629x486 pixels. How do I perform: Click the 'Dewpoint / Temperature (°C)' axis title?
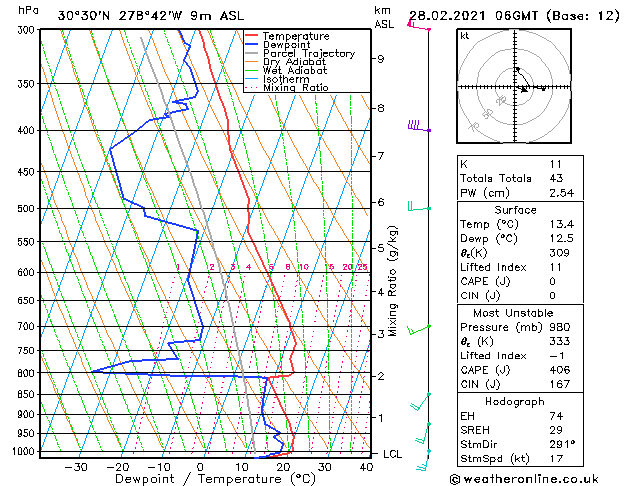click(x=215, y=479)
